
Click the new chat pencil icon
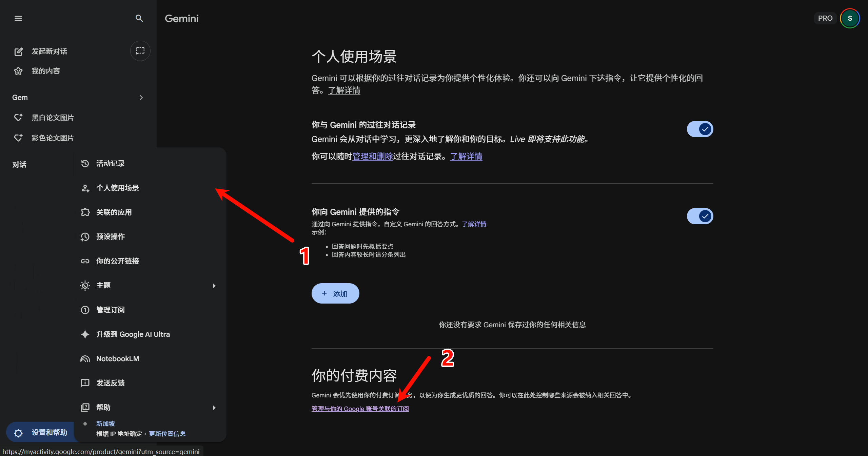pos(18,51)
